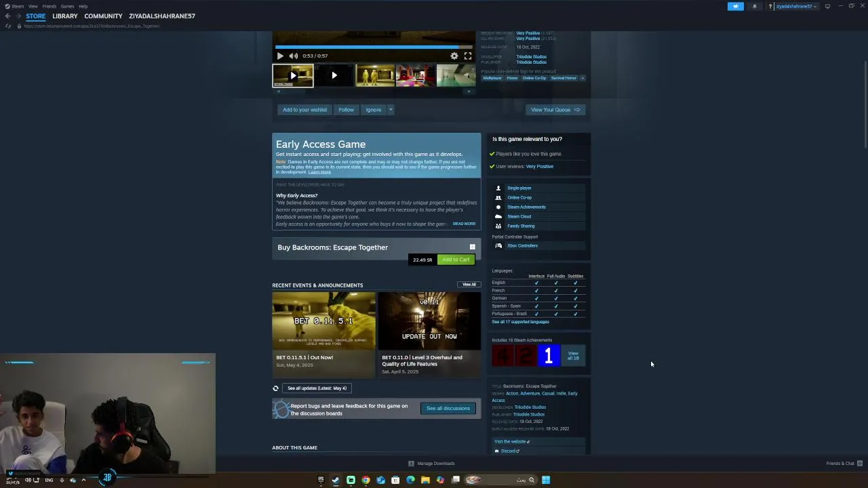This screenshot has width=868, height=488.
Task: Open Triiodide Studios developer link near the trailer
Action: (531, 57)
